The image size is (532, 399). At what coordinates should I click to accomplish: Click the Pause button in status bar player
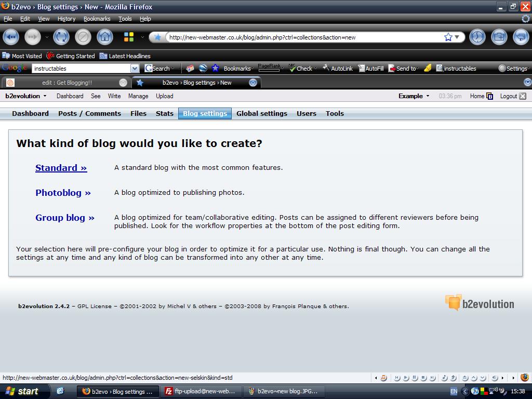415,378
